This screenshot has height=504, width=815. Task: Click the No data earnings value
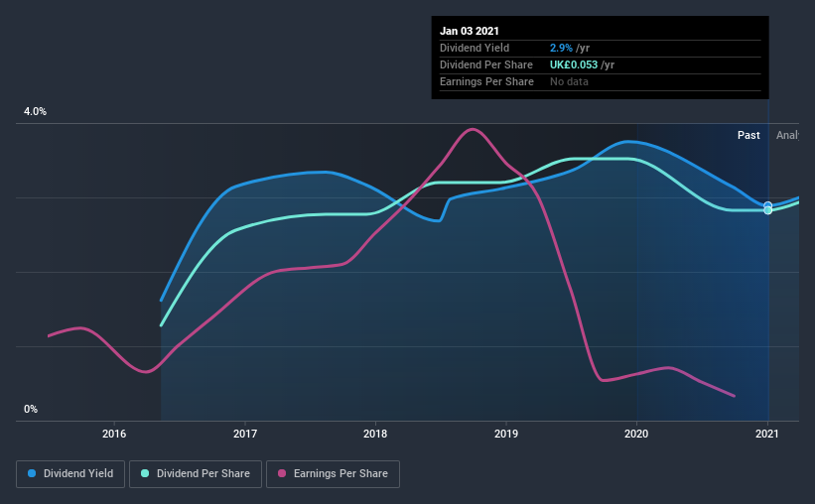569,81
